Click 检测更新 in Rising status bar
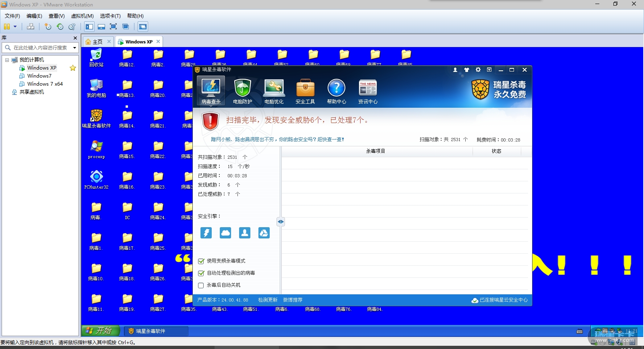Screen dimensions: 644x349 [268, 300]
